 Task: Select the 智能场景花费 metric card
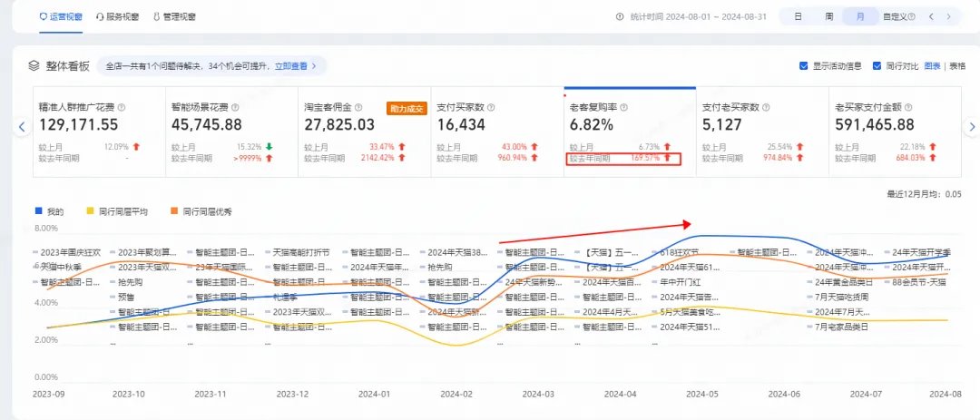[x=231, y=132]
